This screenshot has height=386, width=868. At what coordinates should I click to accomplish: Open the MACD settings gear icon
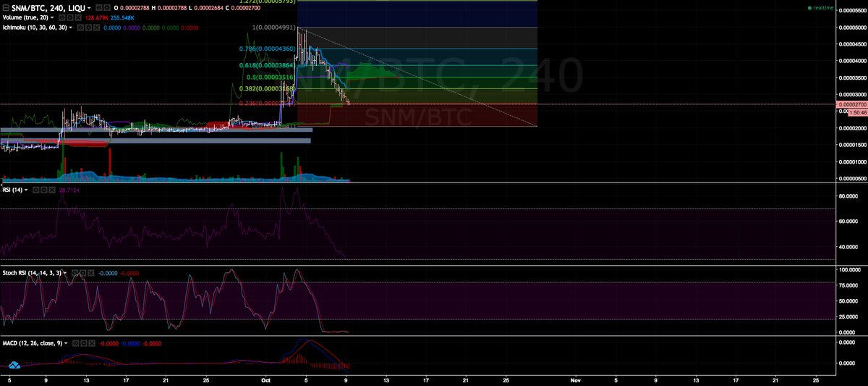tap(83, 343)
